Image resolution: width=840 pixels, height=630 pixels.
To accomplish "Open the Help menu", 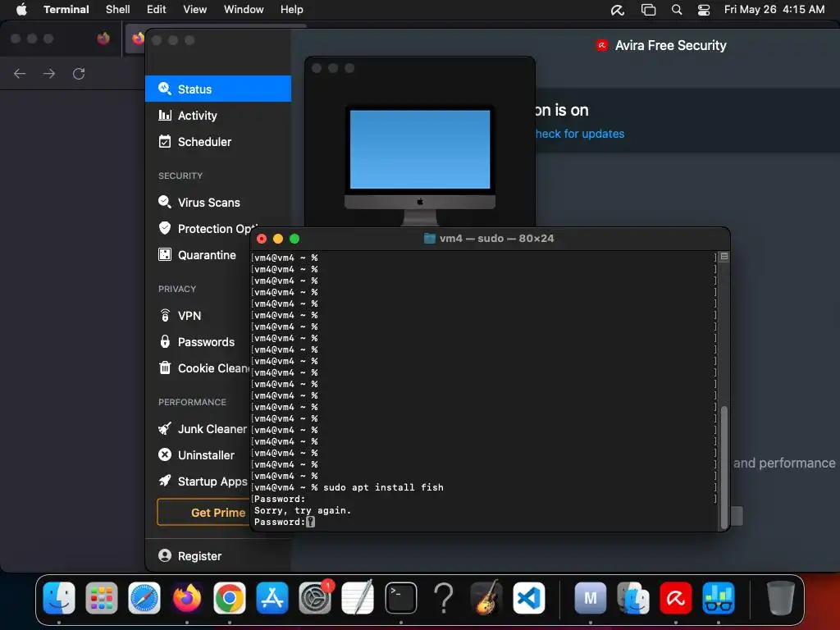I will (292, 9).
